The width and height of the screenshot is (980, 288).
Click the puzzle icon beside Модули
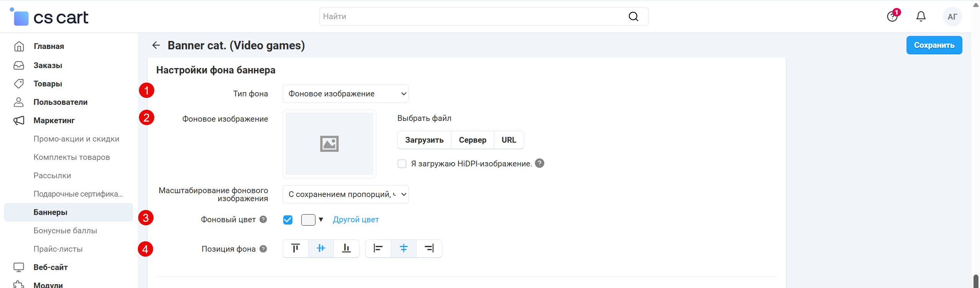19,285
